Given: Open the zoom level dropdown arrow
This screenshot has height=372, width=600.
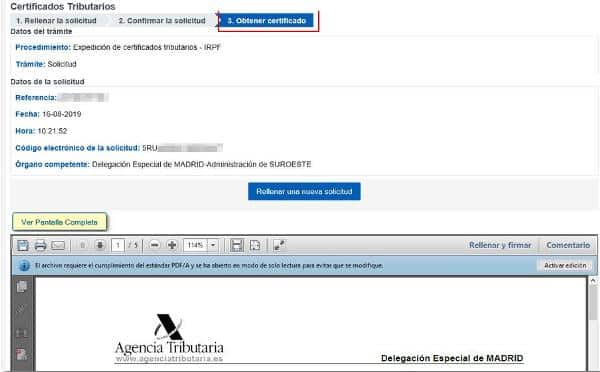Looking at the screenshot, I should point(213,245).
